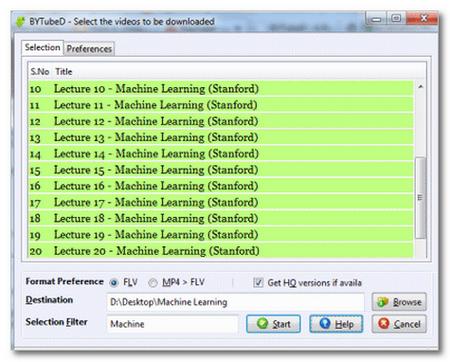
Task: Select Lecture 13 - Machine Learning row
Action: (221, 137)
